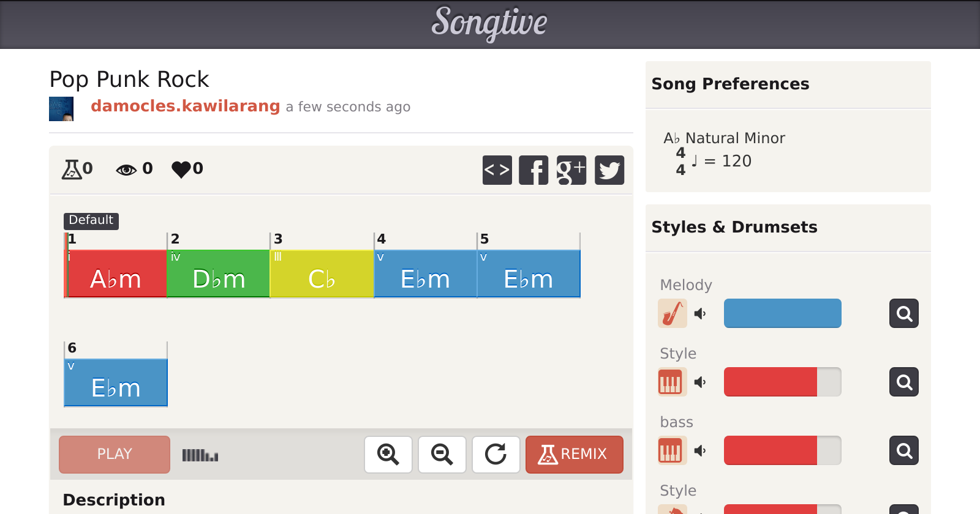Select the Default section label
This screenshot has height=514, width=980.
pyautogui.click(x=91, y=220)
